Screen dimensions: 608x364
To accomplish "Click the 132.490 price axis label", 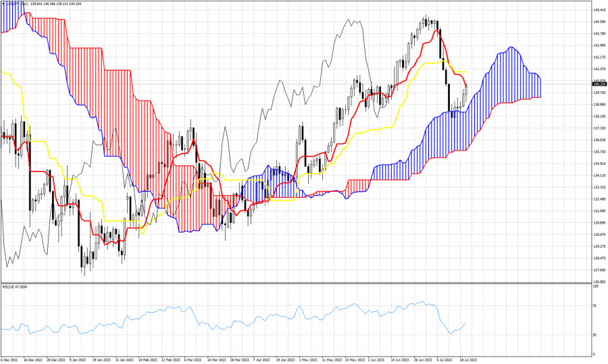I will tap(599, 199).
